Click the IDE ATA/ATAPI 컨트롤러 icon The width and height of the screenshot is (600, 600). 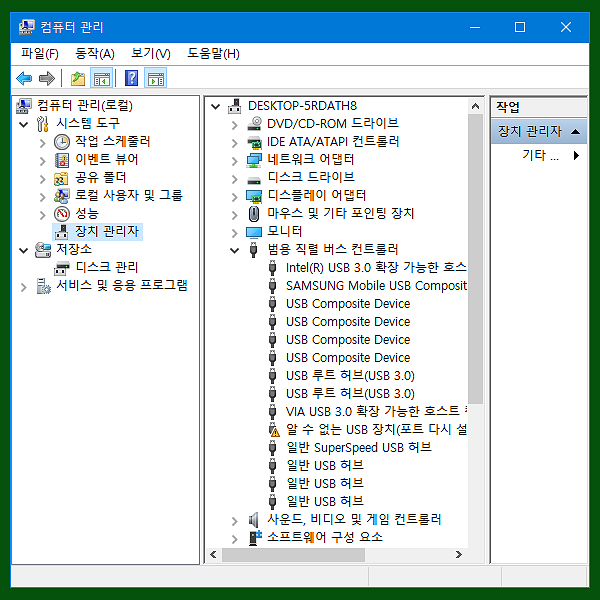(254, 142)
